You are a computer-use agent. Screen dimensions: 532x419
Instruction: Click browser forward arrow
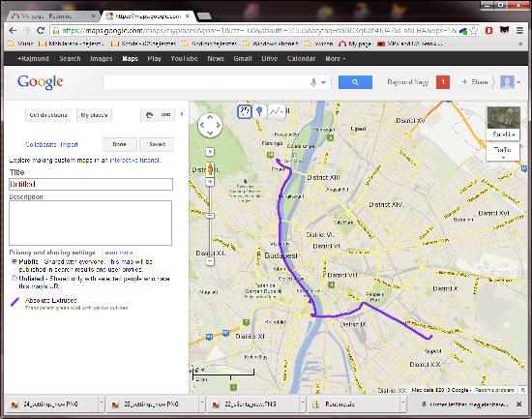(27, 31)
